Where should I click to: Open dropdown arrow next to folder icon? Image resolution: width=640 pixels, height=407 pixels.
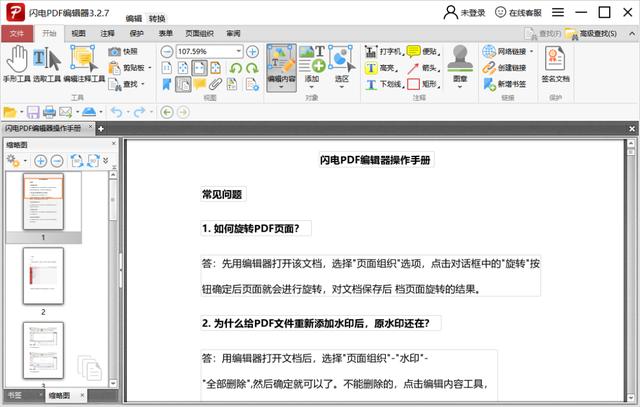click(22, 112)
